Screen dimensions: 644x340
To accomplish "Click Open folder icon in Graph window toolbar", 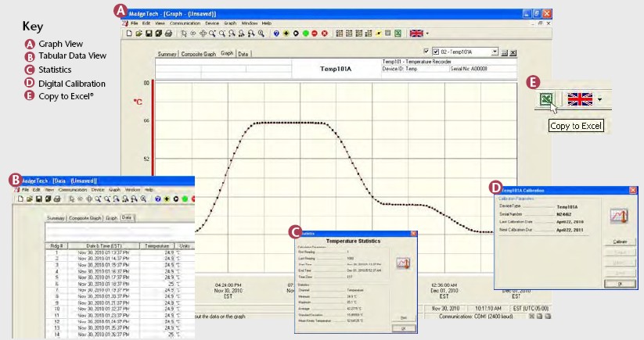I will click(x=139, y=34).
